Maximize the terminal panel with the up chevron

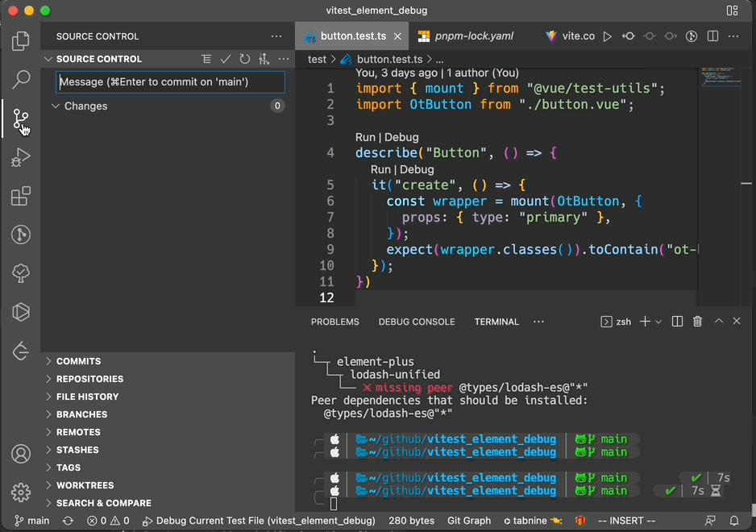719,322
